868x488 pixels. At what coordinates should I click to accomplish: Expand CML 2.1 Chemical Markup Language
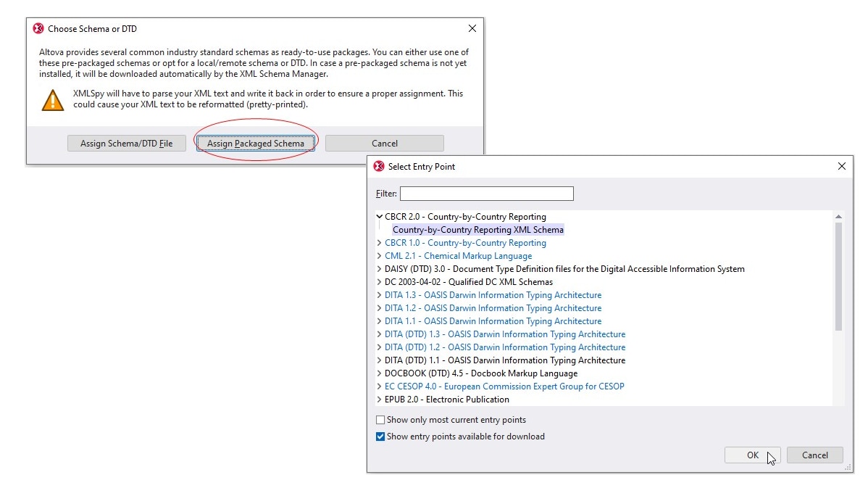tap(380, 255)
